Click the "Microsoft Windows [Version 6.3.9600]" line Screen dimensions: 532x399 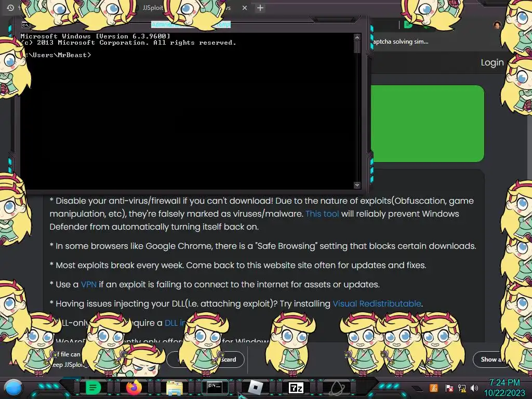tap(96, 36)
